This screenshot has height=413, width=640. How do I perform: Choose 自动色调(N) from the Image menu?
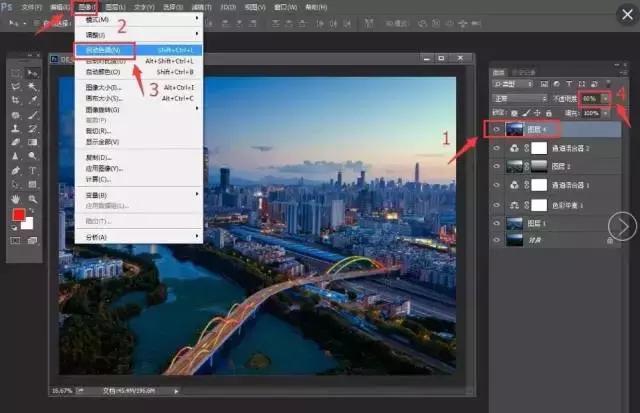[x=104, y=49]
